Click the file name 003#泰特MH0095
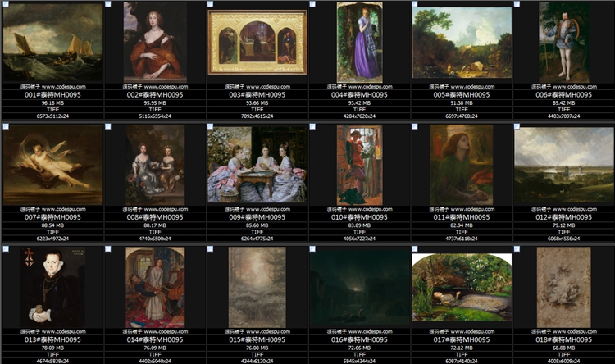615x364 pixels. pos(257,94)
